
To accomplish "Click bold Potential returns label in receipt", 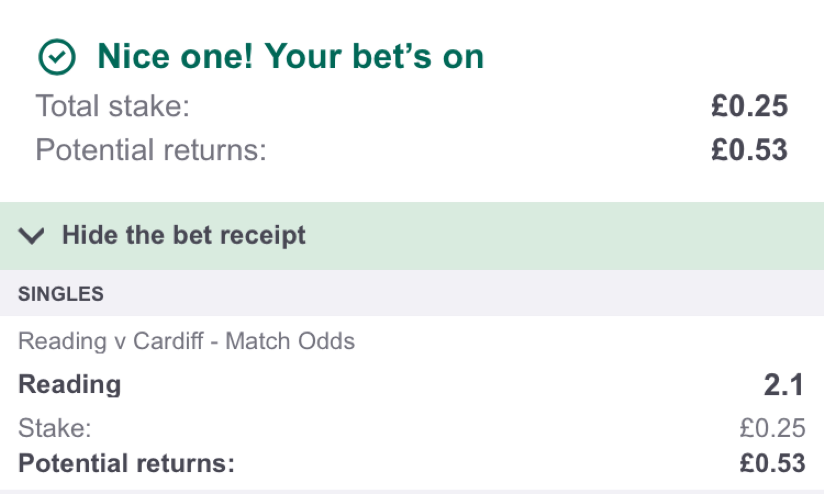I will point(126,463).
